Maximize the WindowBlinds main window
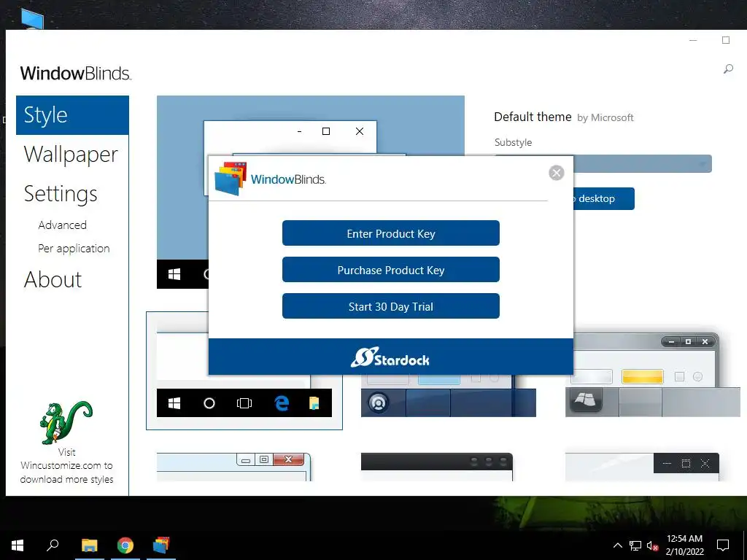 726,41
